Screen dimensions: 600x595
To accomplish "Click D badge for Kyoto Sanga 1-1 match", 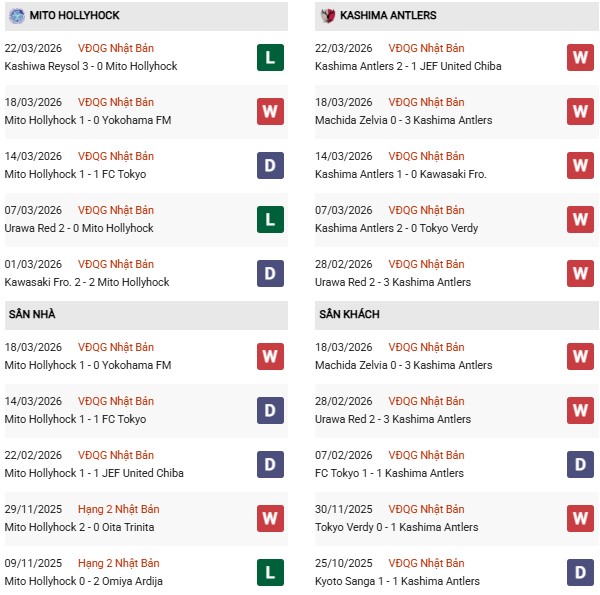I will 580,572.
